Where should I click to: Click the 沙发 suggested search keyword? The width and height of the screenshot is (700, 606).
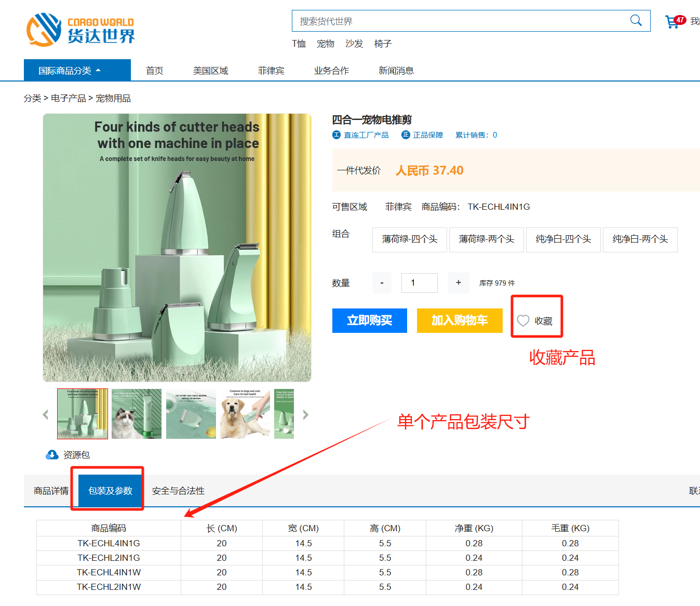(x=354, y=44)
